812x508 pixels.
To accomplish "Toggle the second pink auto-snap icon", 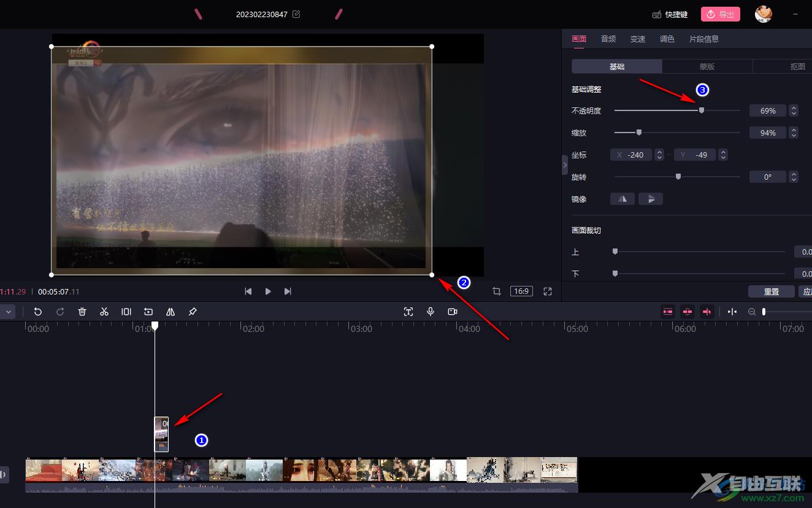I will tap(687, 312).
